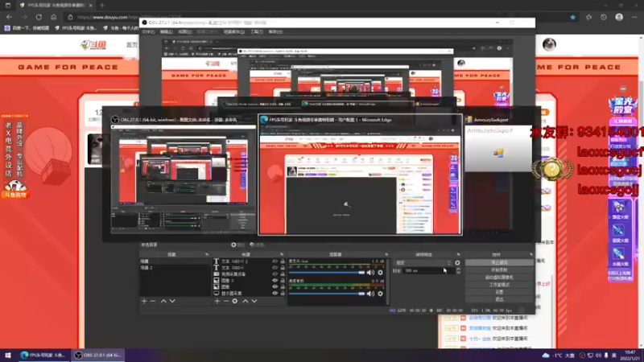Open the weather cloud icon in the taskbar
The image size is (644, 362).
[x=546, y=356]
